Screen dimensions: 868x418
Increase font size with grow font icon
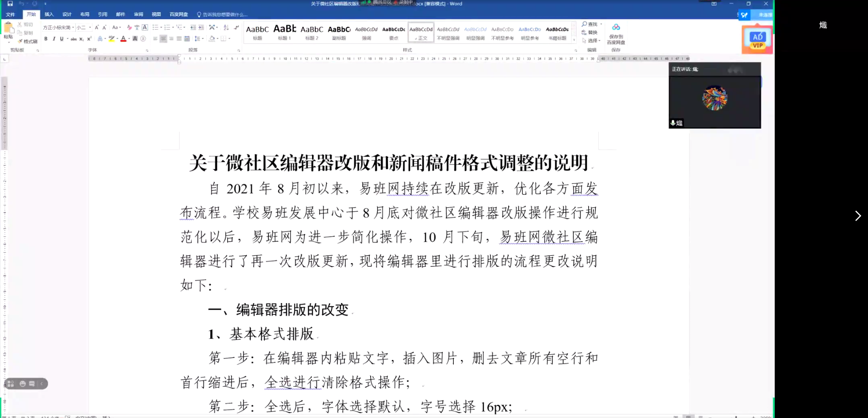click(97, 27)
